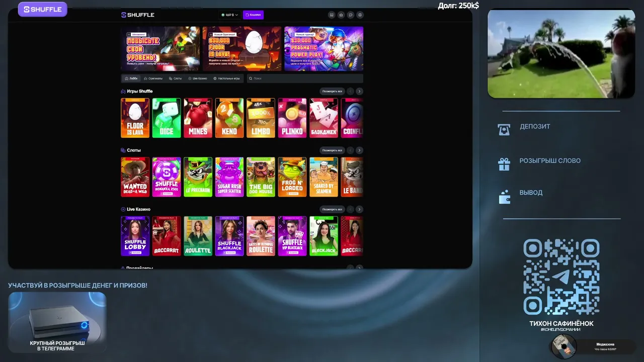Show previous tables in Live Казино row
This screenshot has width=644, height=362.
tap(351, 209)
